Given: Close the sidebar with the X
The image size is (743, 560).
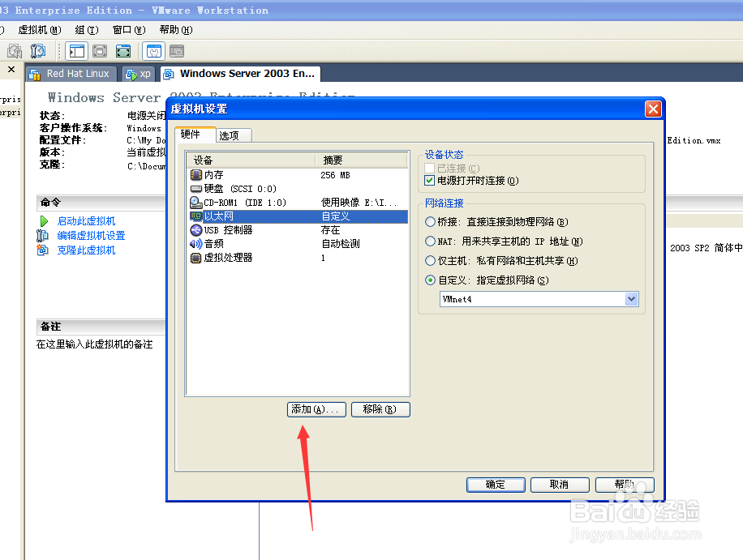Looking at the screenshot, I should (11, 70).
